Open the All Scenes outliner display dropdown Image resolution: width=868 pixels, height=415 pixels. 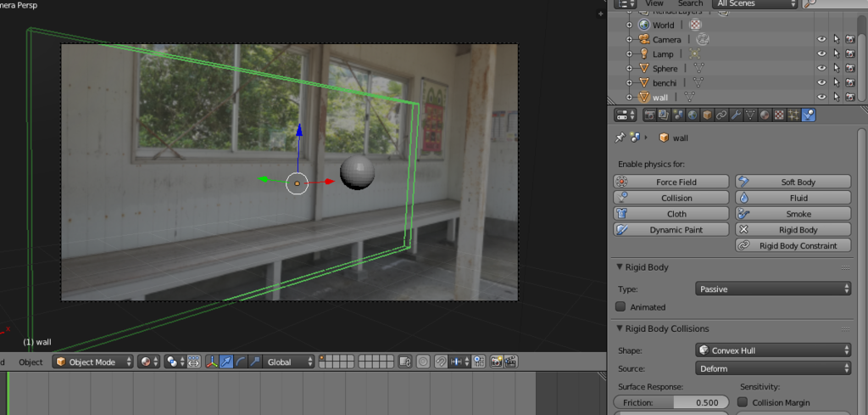point(754,3)
